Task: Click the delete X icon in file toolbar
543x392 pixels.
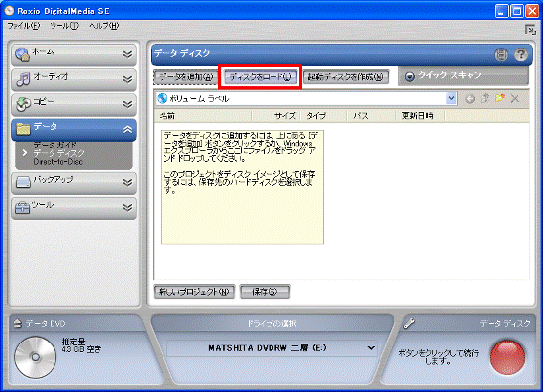Action: [515, 99]
